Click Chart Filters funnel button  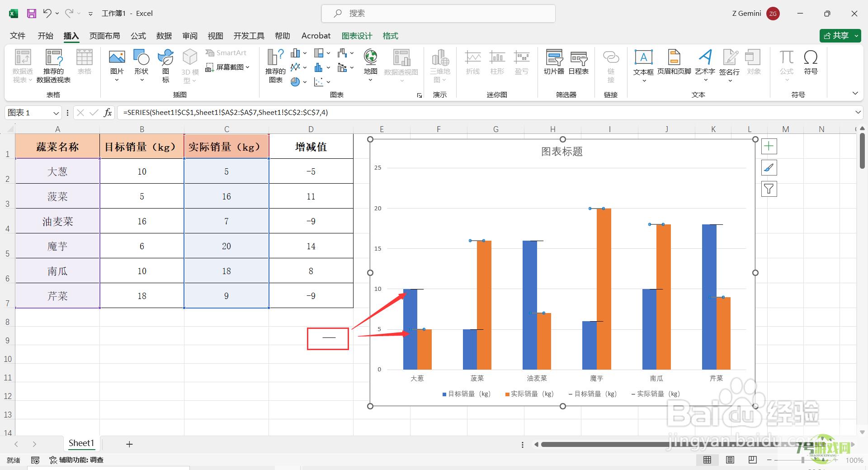(769, 189)
